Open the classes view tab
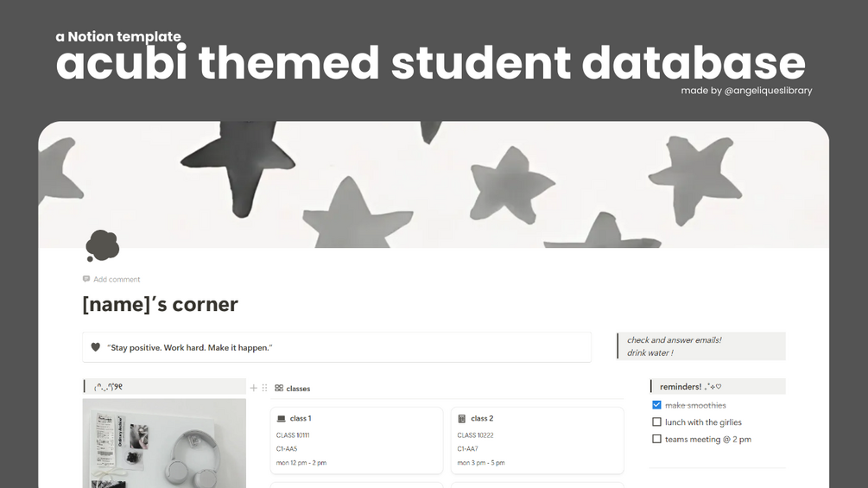The width and height of the screenshot is (868, 488). 292,389
